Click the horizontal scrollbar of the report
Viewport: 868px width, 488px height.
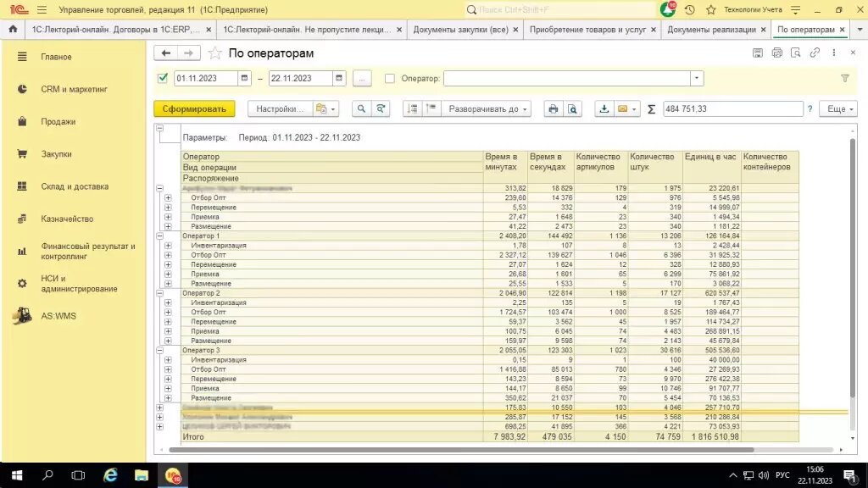pos(460,450)
